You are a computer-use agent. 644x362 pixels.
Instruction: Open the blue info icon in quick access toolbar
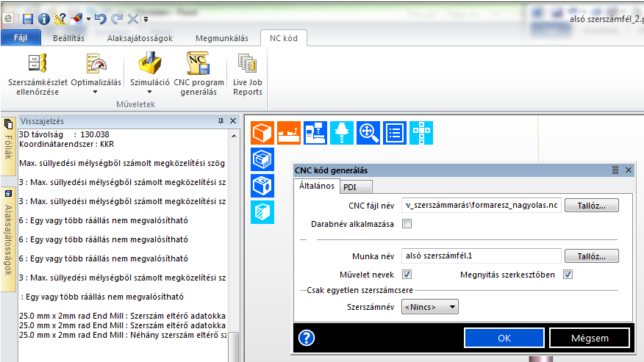point(44,19)
